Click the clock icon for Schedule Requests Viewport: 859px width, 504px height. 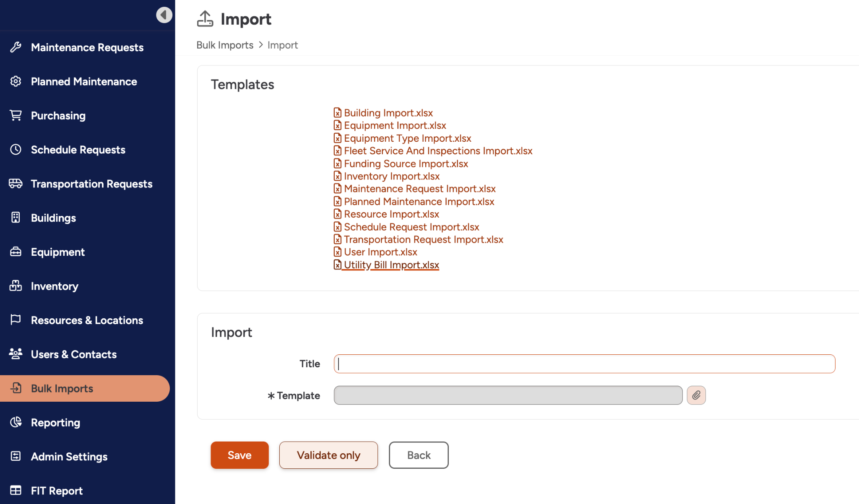[16, 150]
